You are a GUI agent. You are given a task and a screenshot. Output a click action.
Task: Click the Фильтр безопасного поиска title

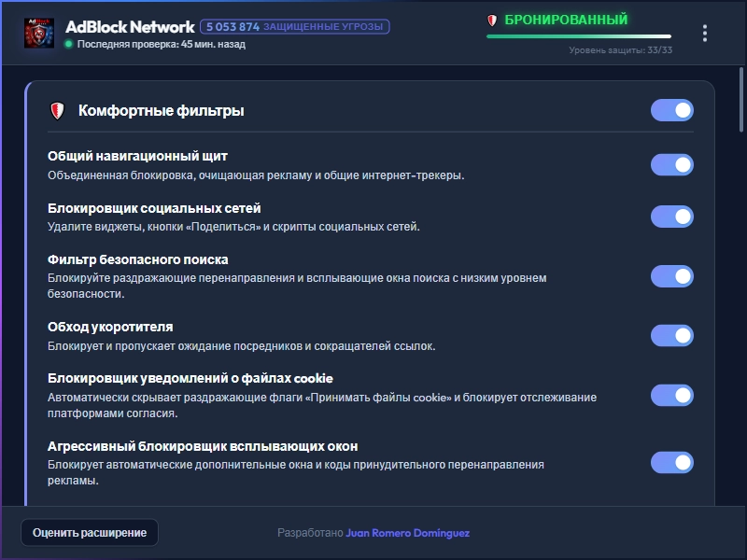(137, 259)
